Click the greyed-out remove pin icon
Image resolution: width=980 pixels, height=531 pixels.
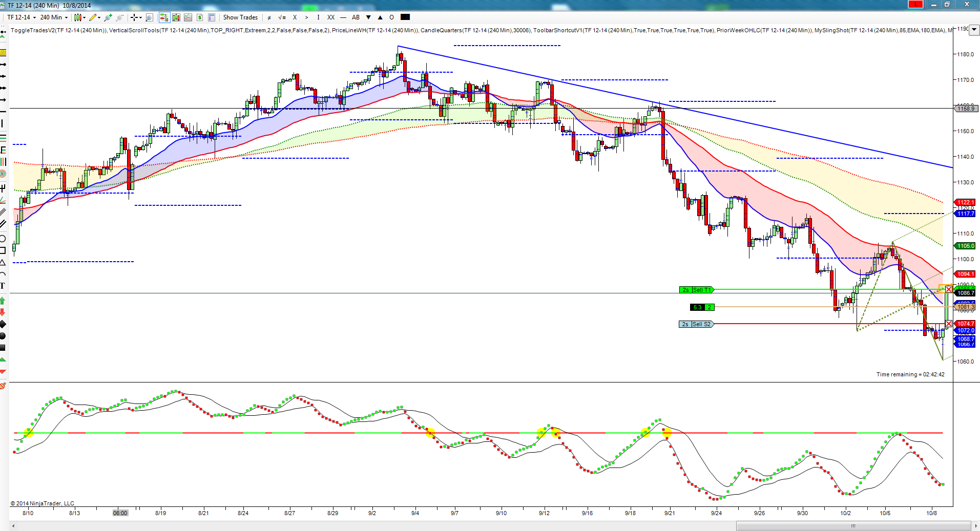coord(120,17)
